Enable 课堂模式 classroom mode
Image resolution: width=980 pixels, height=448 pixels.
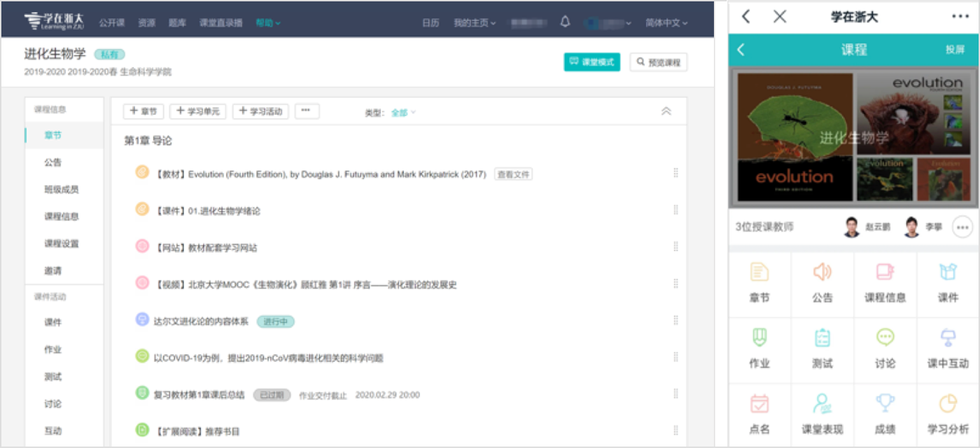592,62
